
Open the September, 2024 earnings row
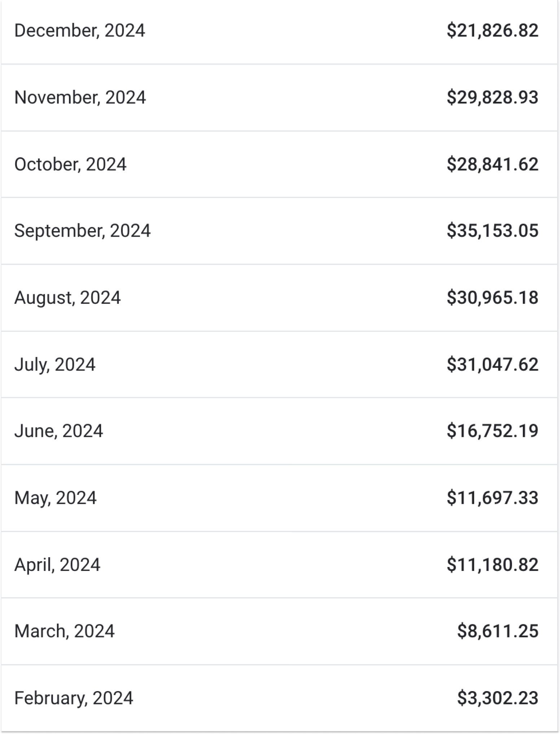(279, 231)
